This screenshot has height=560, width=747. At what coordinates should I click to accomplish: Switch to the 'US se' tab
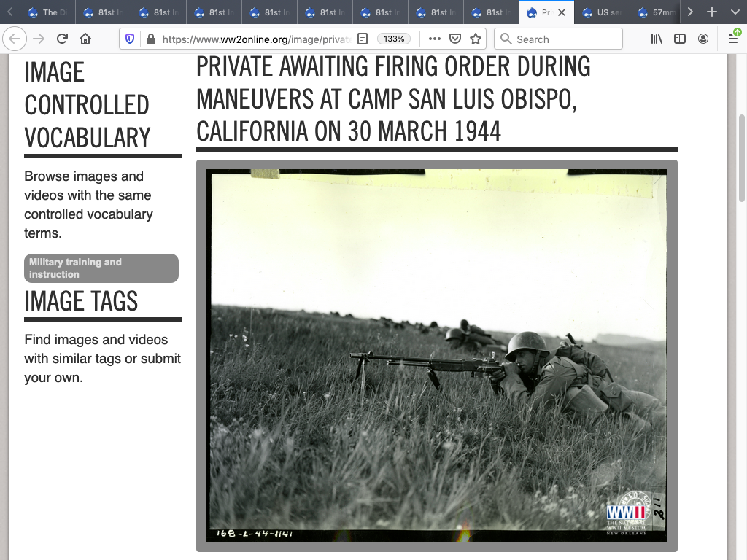[602, 12]
